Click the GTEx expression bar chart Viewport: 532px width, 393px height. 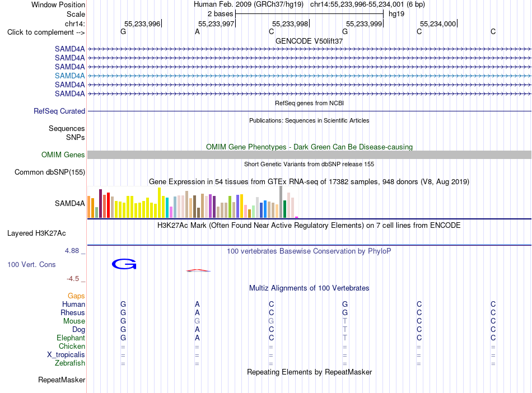pyautogui.click(x=193, y=202)
